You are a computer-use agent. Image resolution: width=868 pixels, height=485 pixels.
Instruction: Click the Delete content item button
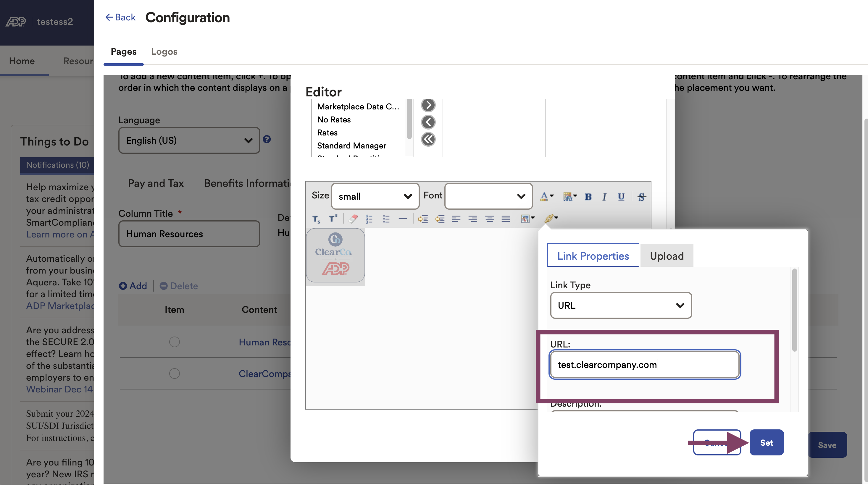(179, 286)
